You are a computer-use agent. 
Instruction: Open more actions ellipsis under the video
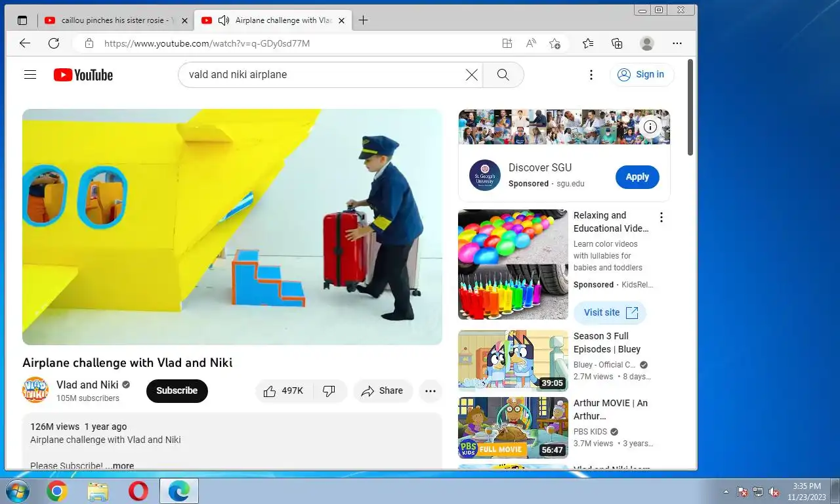430,391
